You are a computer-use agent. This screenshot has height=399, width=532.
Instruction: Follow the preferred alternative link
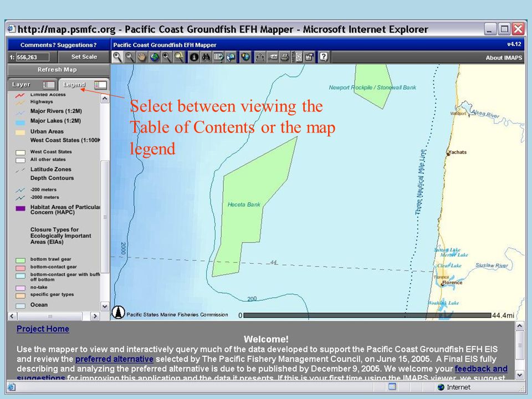pyautogui.click(x=114, y=359)
